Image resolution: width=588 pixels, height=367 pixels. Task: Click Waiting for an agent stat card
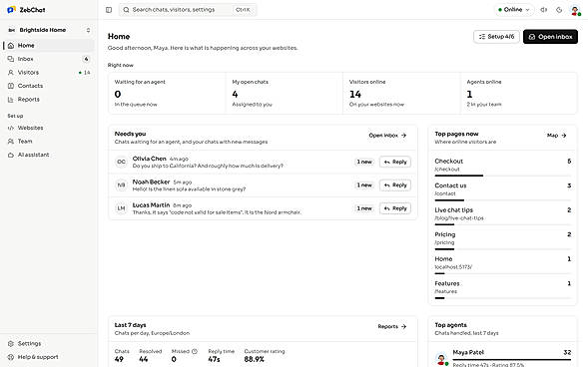(168, 94)
